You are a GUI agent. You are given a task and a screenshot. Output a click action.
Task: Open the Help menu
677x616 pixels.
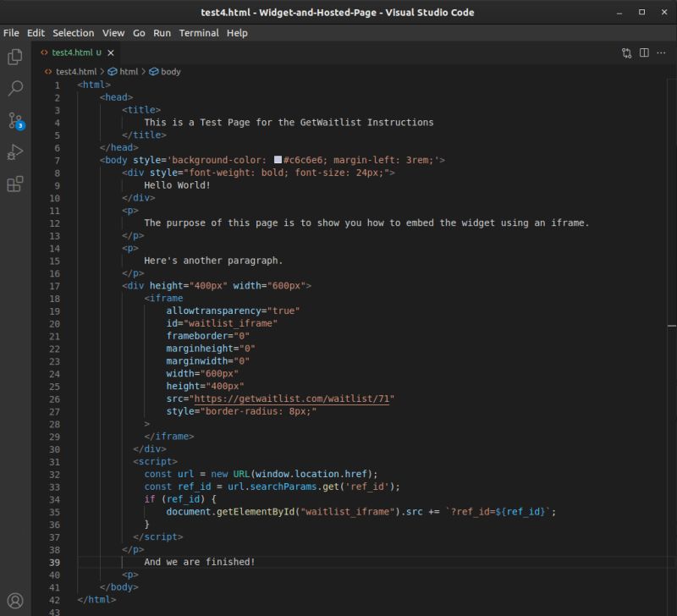click(237, 33)
